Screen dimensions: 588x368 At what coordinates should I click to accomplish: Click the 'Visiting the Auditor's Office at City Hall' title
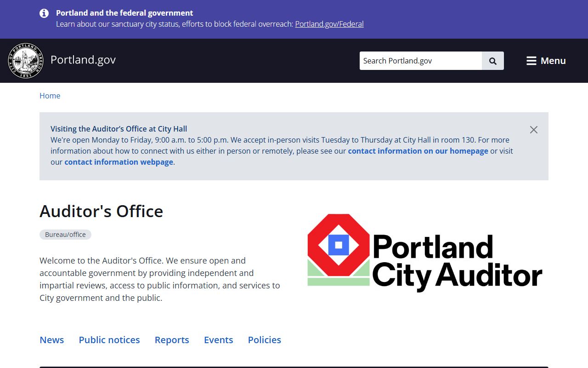[119, 129]
